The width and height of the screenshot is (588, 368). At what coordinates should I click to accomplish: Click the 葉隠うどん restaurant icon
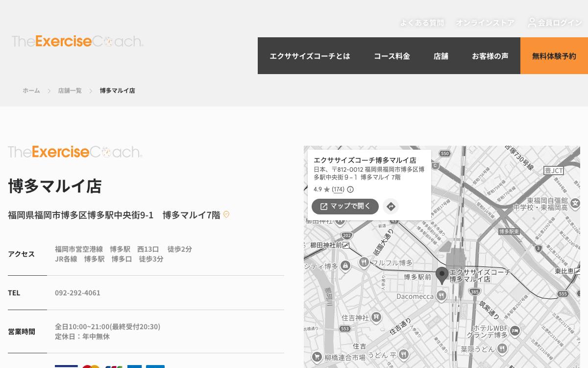[x=502, y=348]
